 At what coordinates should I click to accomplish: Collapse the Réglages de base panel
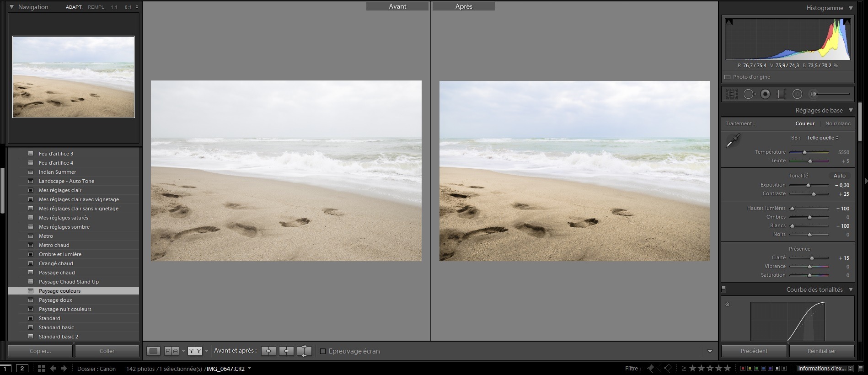[851, 110]
